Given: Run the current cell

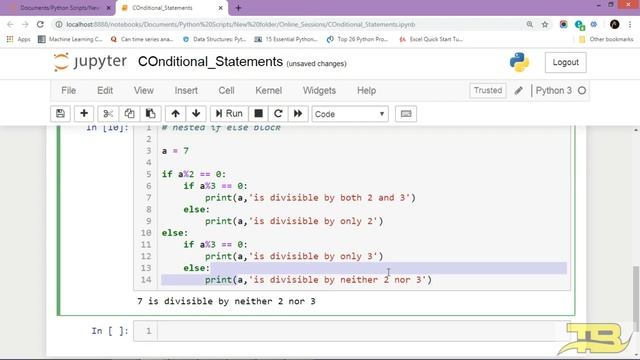Looking at the screenshot, I should pos(229,114).
